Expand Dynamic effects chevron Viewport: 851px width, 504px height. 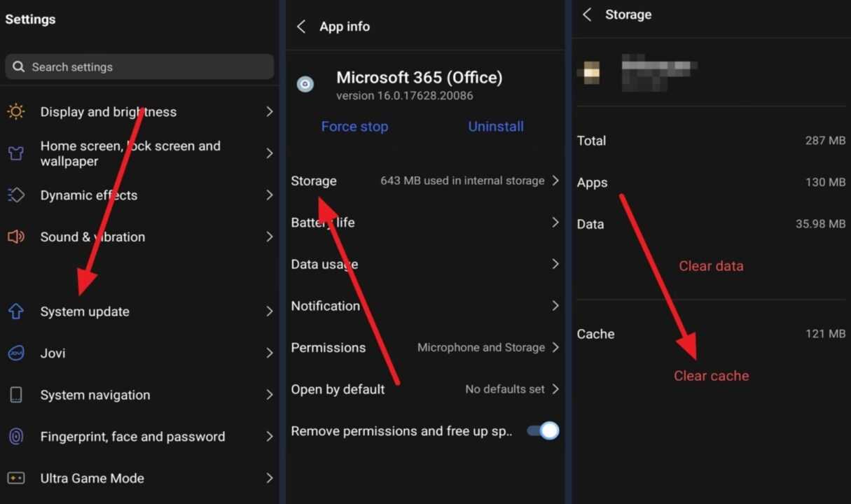tap(270, 195)
